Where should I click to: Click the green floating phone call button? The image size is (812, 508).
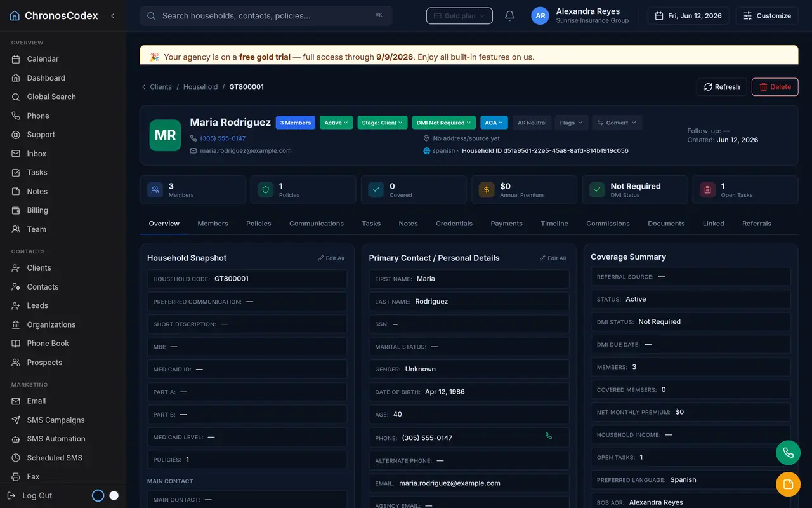788,453
